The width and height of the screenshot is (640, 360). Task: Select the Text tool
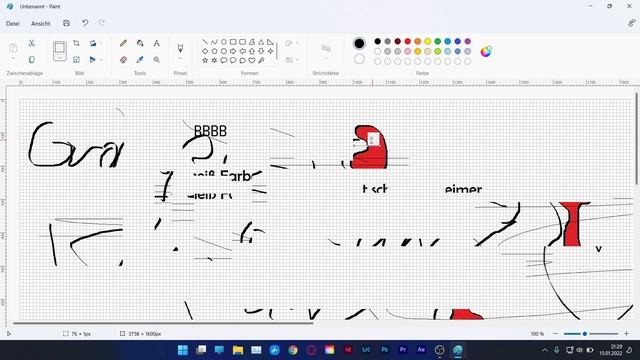point(156,43)
